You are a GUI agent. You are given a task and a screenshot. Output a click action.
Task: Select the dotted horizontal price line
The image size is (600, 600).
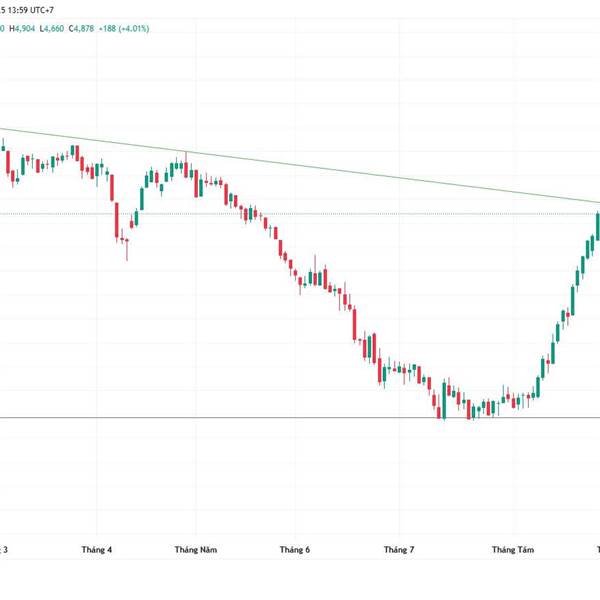[300, 214]
